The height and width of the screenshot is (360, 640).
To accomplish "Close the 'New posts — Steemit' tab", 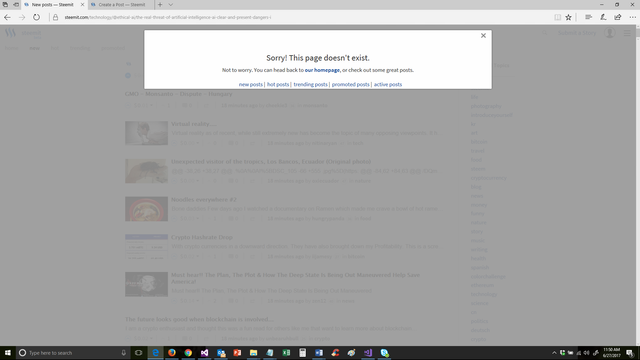I will (x=82, y=5).
